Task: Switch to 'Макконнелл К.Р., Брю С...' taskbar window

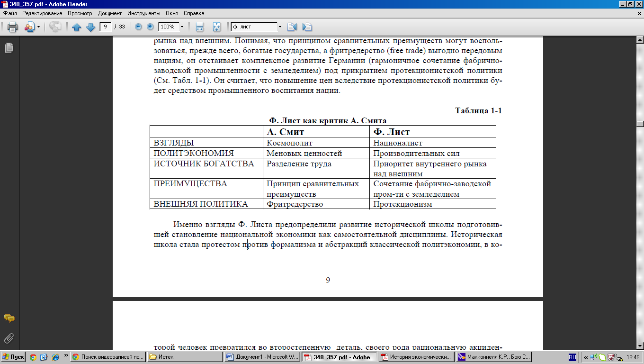Action: click(x=493, y=357)
